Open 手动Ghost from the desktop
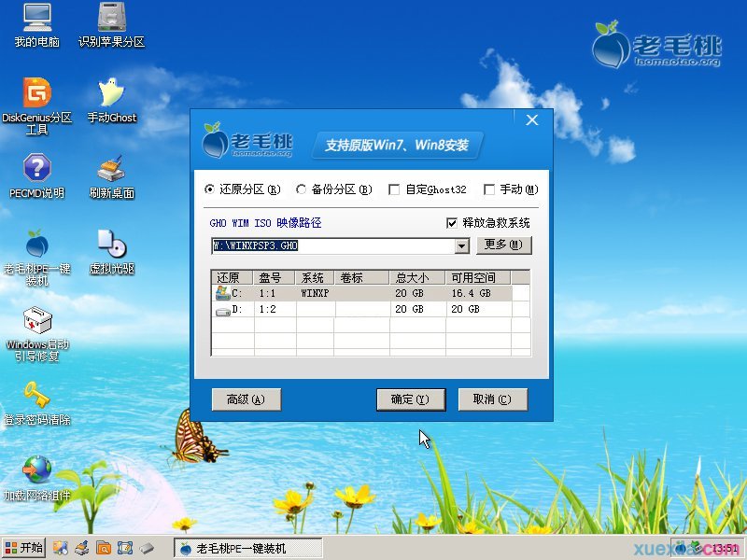This screenshot has width=747, height=560. (x=111, y=99)
